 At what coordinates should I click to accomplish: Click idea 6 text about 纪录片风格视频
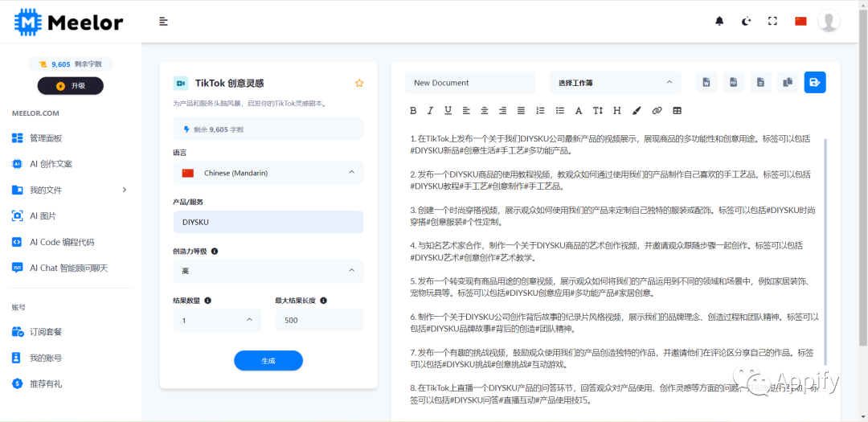[615, 323]
